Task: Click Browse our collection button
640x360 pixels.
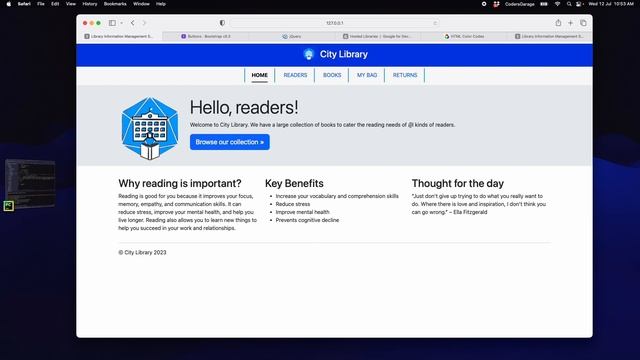Action: (x=229, y=142)
